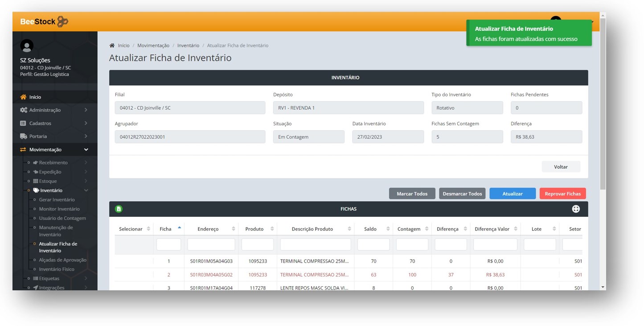Click the fullscreen expand icon in Fichas header
Screen dimensions: 644x326
(x=576, y=209)
